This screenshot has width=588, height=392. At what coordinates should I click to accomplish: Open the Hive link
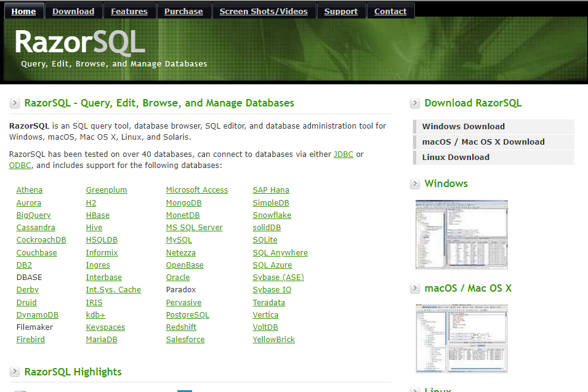[x=94, y=228]
